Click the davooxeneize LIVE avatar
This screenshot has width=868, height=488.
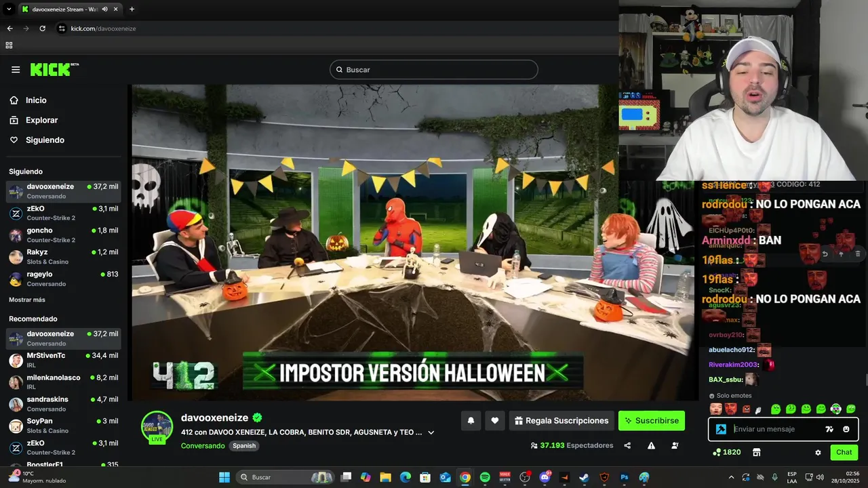coord(157,427)
